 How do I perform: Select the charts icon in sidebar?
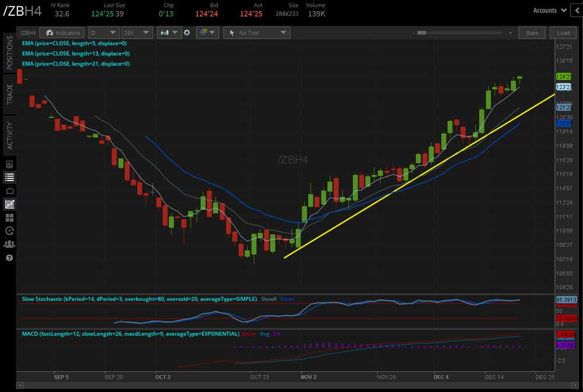(x=10, y=204)
